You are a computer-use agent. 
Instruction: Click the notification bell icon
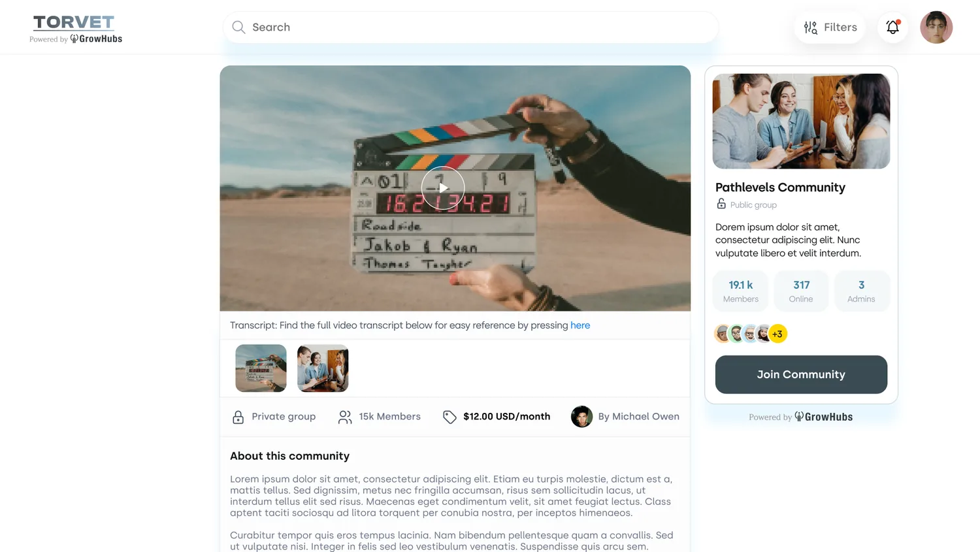click(x=892, y=27)
